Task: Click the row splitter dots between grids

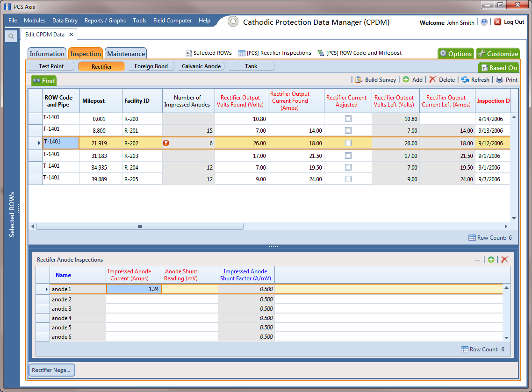Action: pos(273,247)
